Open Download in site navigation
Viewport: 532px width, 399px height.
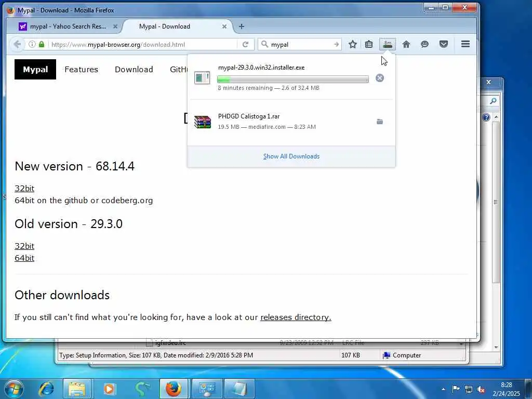(x=134, y=69)
